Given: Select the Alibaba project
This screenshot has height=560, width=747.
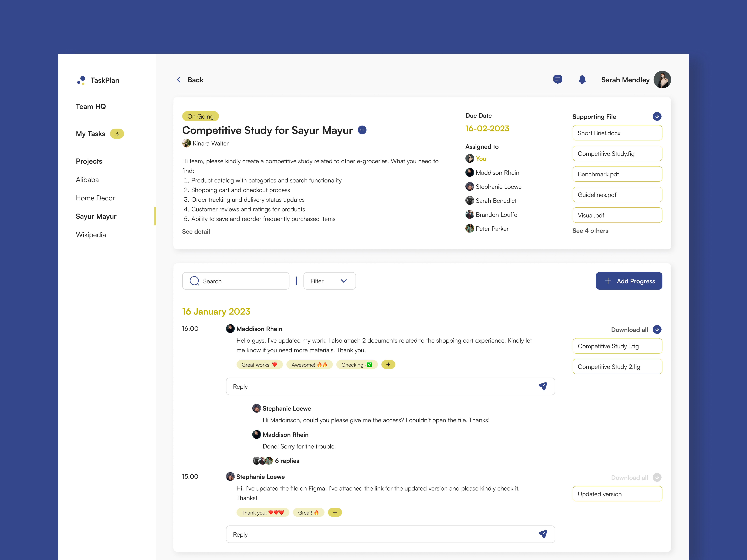Looking at the screenshot, I should (x=87, y=180).
